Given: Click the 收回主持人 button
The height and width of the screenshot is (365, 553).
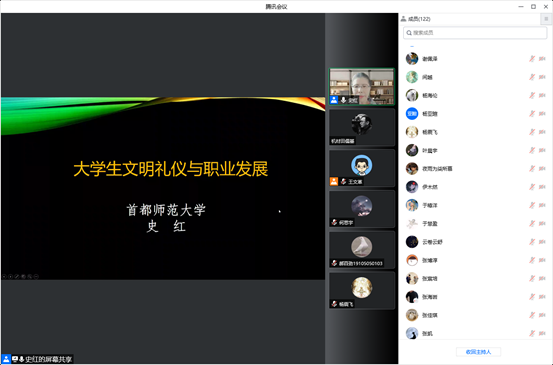Looking at the screenshot, I should [x=478, y=352].
